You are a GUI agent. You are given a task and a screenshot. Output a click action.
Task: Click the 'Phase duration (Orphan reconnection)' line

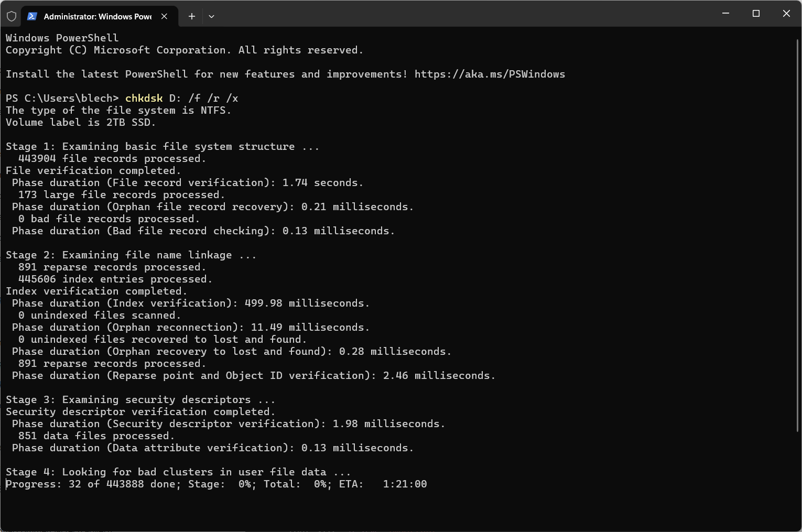coord(191,327)
